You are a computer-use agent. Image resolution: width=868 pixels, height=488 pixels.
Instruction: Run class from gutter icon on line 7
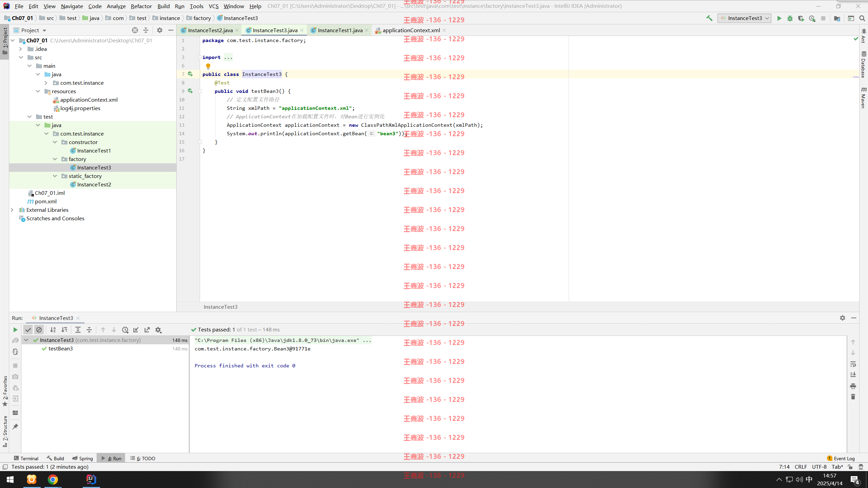coord(190,74)
